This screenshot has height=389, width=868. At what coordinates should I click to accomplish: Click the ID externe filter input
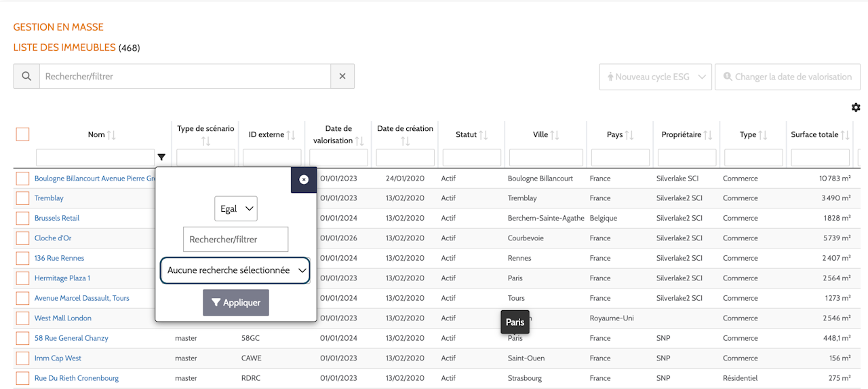pos(272,158)
